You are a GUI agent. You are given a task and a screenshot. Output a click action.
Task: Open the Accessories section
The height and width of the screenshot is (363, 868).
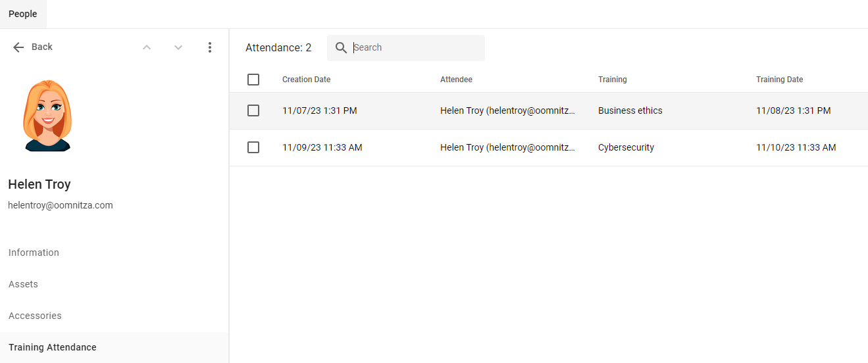[x=35, y=316]
